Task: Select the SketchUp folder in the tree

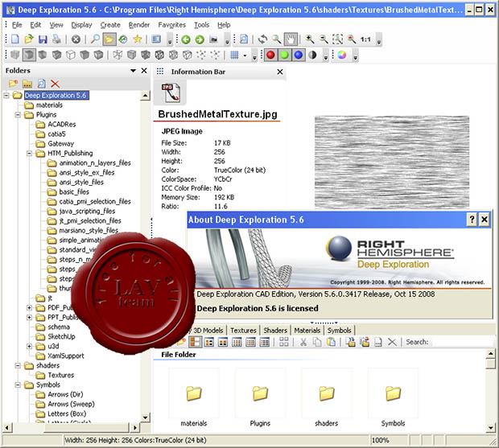Action: point(61,336)
